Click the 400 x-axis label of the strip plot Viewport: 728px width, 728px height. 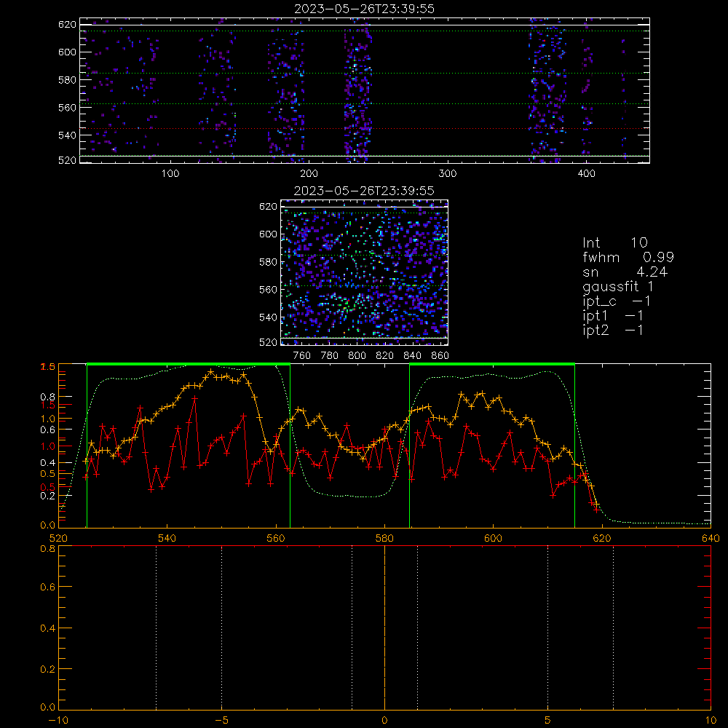586,174
